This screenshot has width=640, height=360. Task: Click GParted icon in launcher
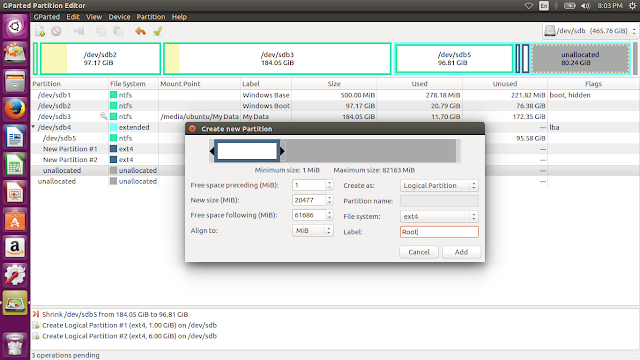15,303
